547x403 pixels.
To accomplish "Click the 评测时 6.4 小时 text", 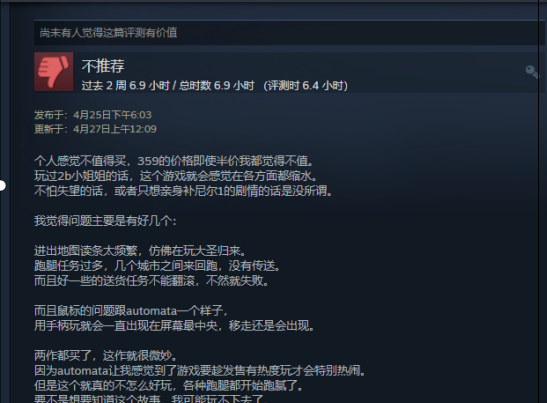I will pyautogui.click(x=306, y=85).
